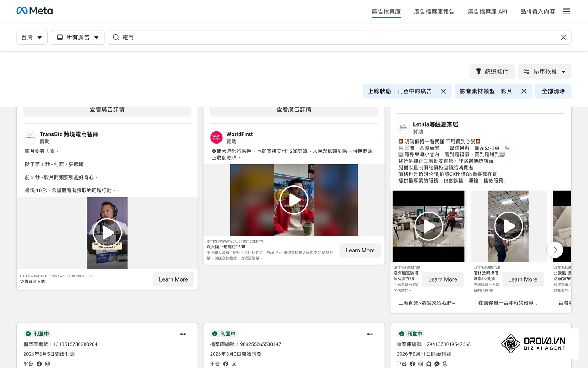Switch to 廣告檔案庫 tab
The width and height of the screenshot is (588, 368).
[x=386, y=11]
